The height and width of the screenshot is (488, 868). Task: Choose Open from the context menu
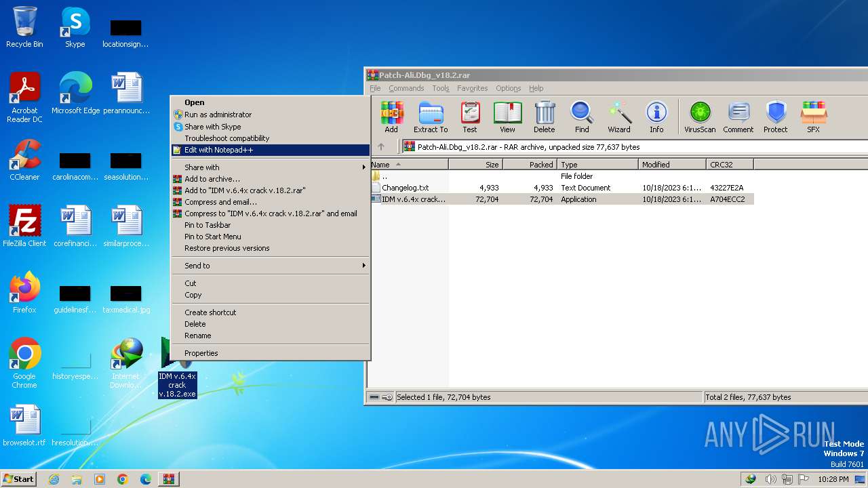(270, 103)
